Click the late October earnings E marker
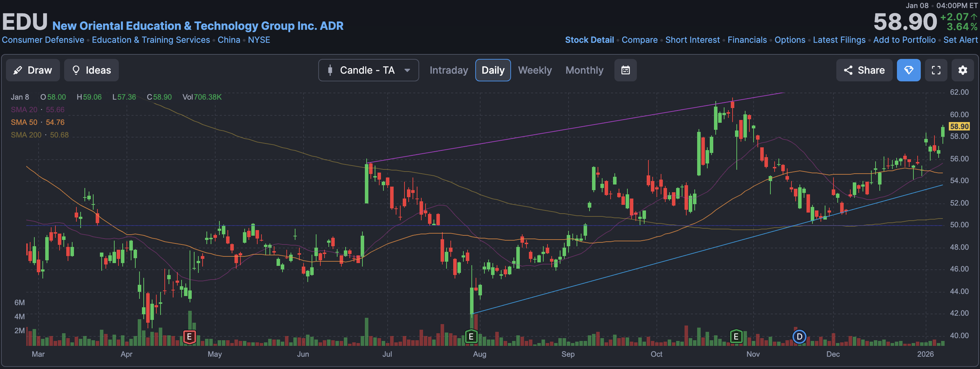The image size is (980, 369). [736, 337]
